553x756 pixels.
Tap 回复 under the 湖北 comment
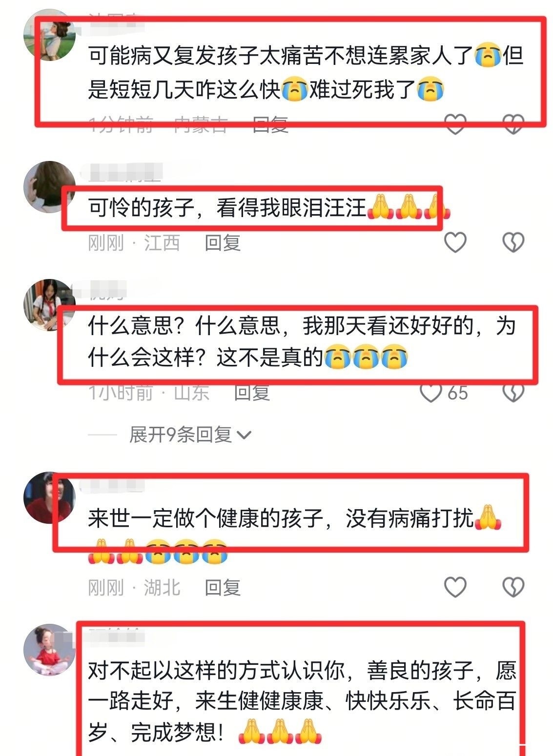223,587
